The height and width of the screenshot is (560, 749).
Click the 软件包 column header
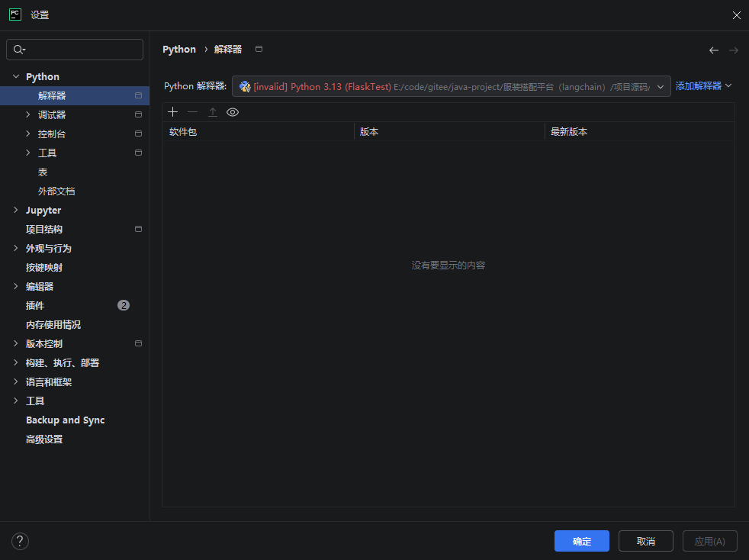click(x=259, y=131)
